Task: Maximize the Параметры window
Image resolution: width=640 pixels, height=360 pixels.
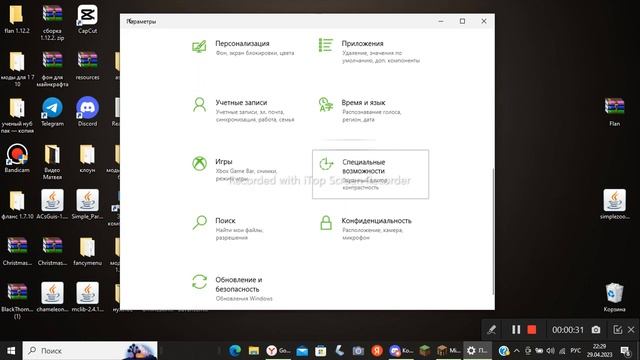Action: tap(462, 21)
